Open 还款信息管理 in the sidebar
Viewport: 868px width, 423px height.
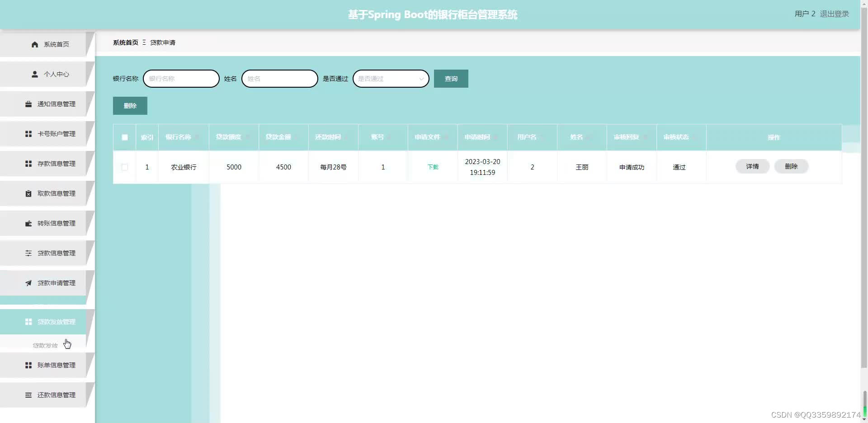pyautogui.click(x=43, y=395)
